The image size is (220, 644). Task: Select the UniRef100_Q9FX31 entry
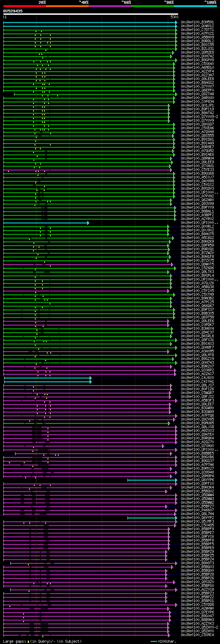coord(197,340)
